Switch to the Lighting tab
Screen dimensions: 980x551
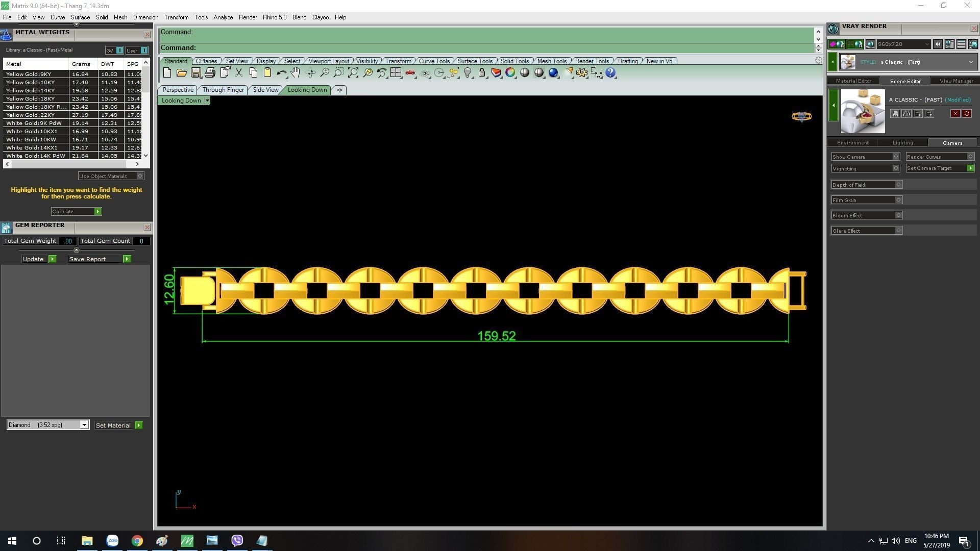[902, 143]
